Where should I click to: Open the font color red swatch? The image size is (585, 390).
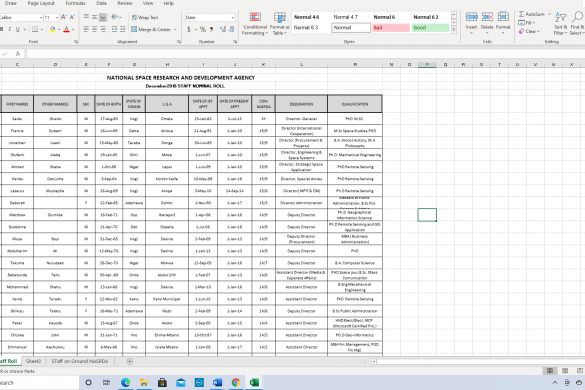pyautogui.click(x=66, y=29)
